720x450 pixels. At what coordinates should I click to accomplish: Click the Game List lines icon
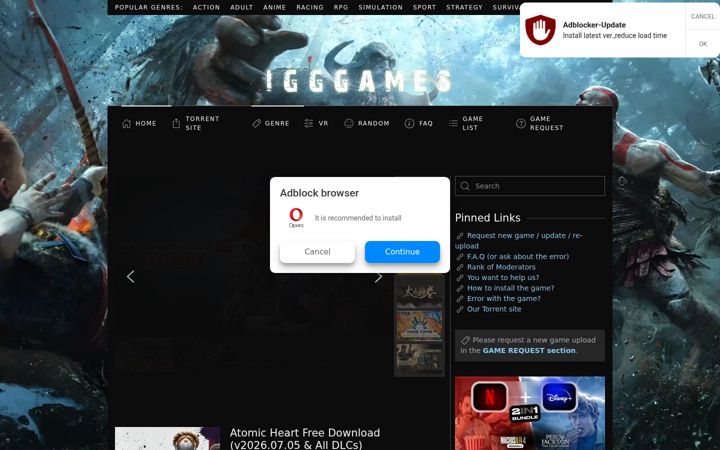[453, 124]
